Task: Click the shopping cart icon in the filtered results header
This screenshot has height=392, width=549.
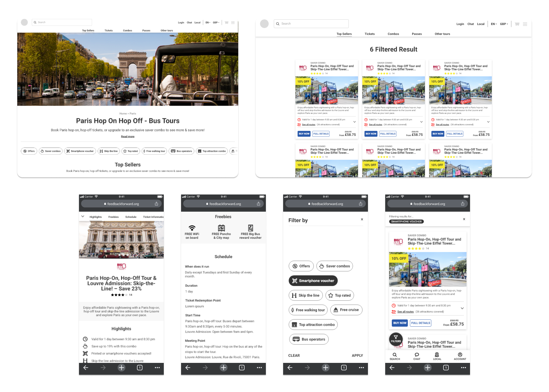Action: [517, 24]
